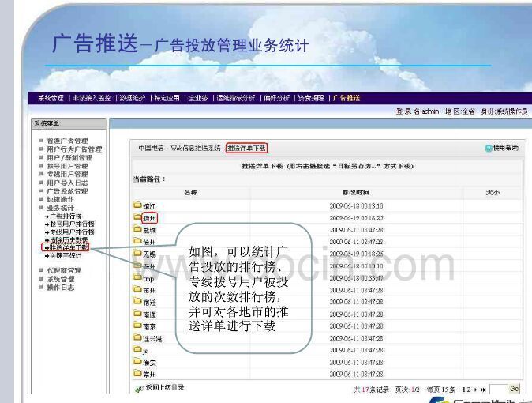Click the 扬州 folder icon
Viewport: 532px width, 403px height.
[137, 217]
